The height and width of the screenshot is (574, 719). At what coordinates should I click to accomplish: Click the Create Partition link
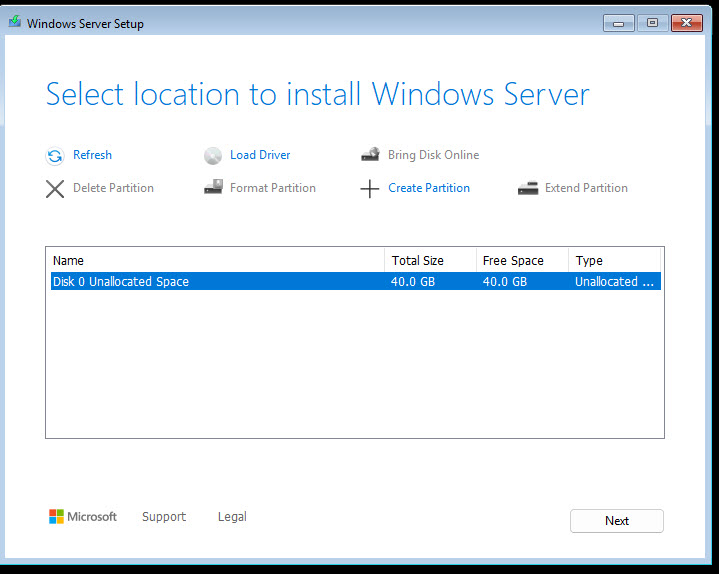point(429,188)
